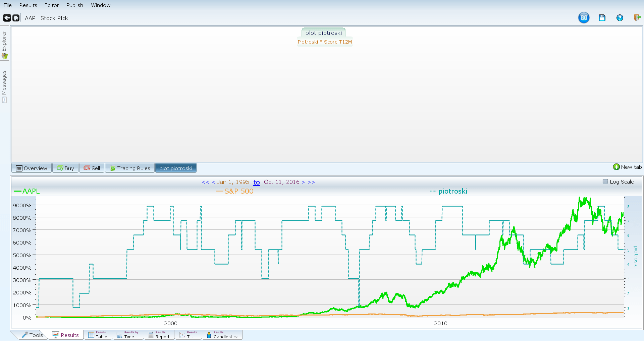Click the 0% y-axis label
Screen dimensions: 644x348
pos(27,318)
